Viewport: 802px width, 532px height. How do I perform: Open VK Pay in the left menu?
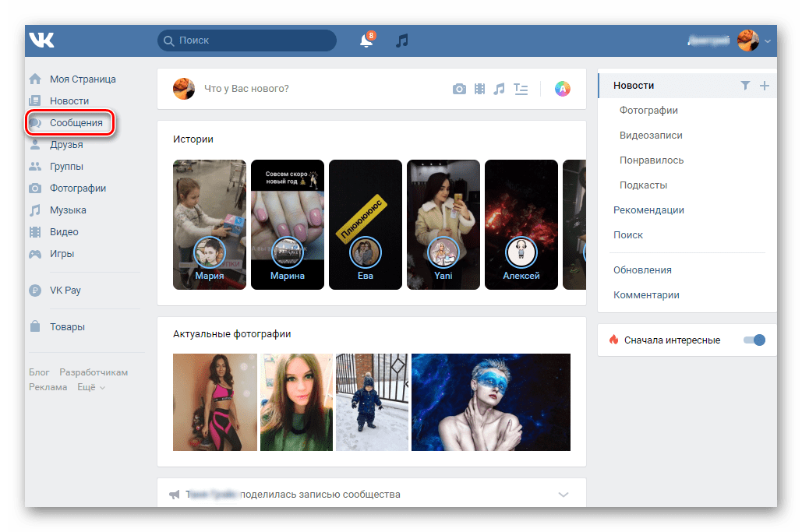point(65,291)
